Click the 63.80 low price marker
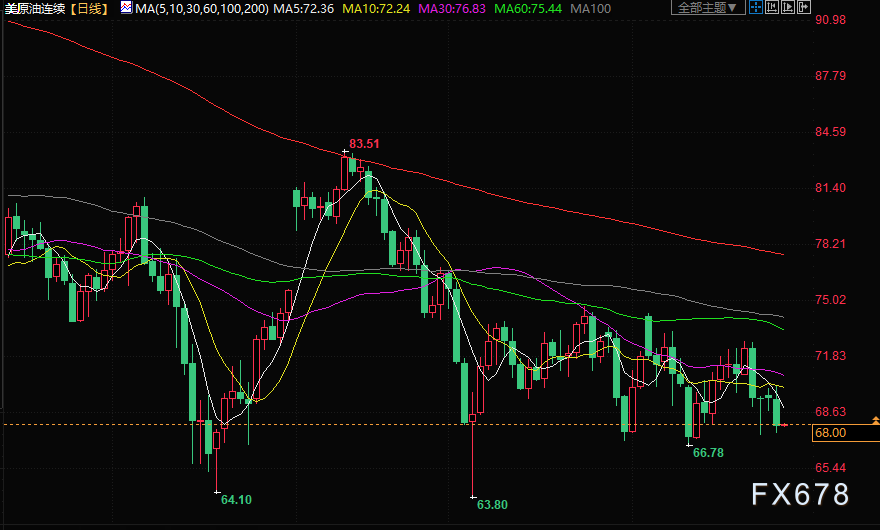 (492, 505)
